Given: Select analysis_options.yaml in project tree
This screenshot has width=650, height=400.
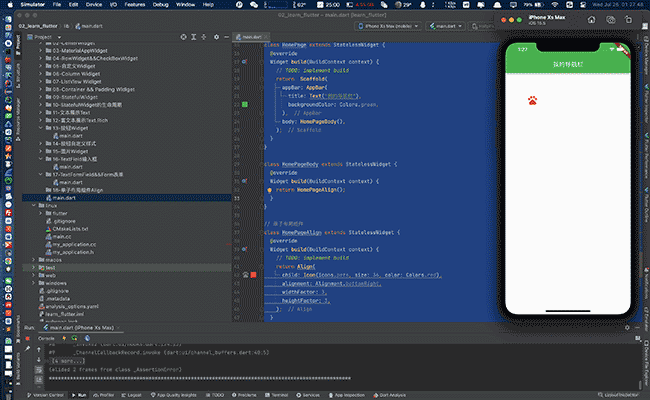Looking at the screenshot, I should pos(72,306).
